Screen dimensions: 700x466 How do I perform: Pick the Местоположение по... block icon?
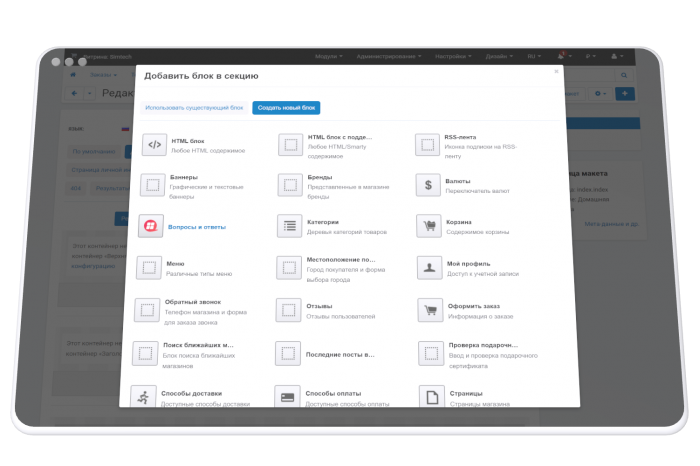click(289, 268)
